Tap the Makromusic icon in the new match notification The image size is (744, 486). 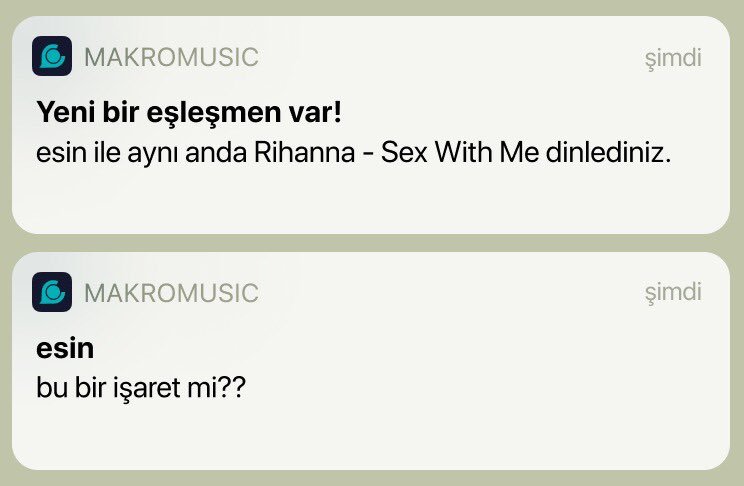point(52,57)
